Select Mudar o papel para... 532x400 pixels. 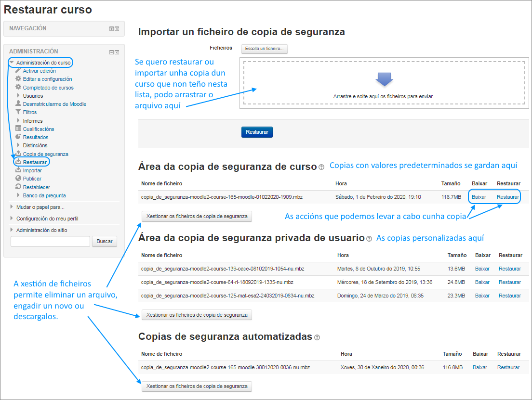pyautogui.click(x=40, y=206)
